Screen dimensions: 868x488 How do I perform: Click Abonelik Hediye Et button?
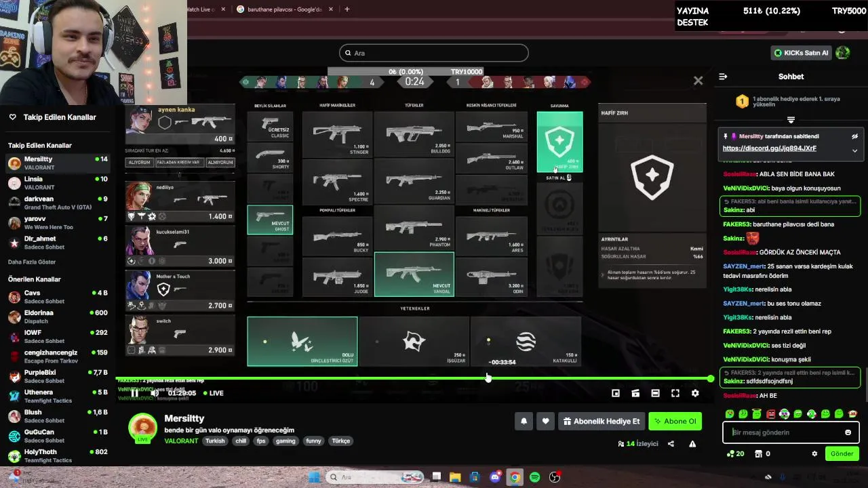[601, 421]
